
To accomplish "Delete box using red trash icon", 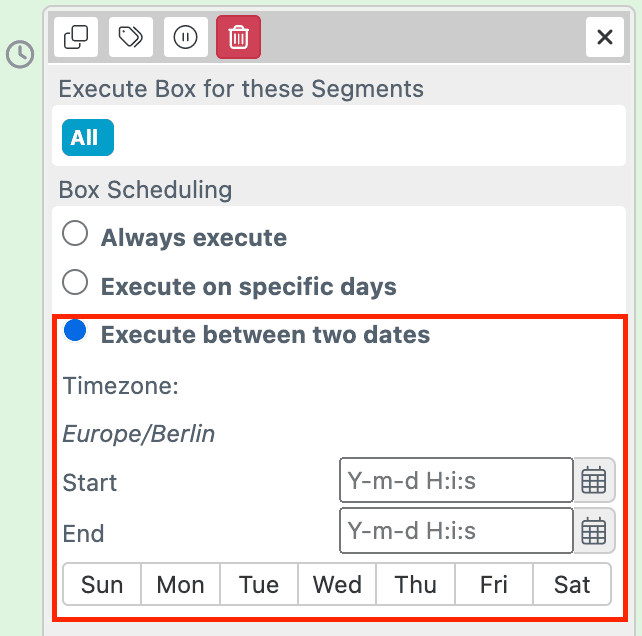I will click(x=238, y=38).
